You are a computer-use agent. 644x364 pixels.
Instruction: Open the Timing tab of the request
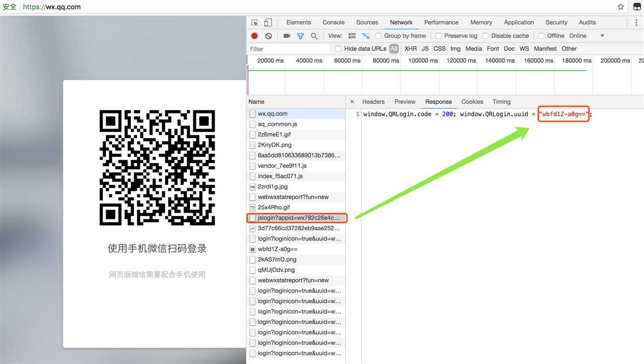[x=502, y=102]
